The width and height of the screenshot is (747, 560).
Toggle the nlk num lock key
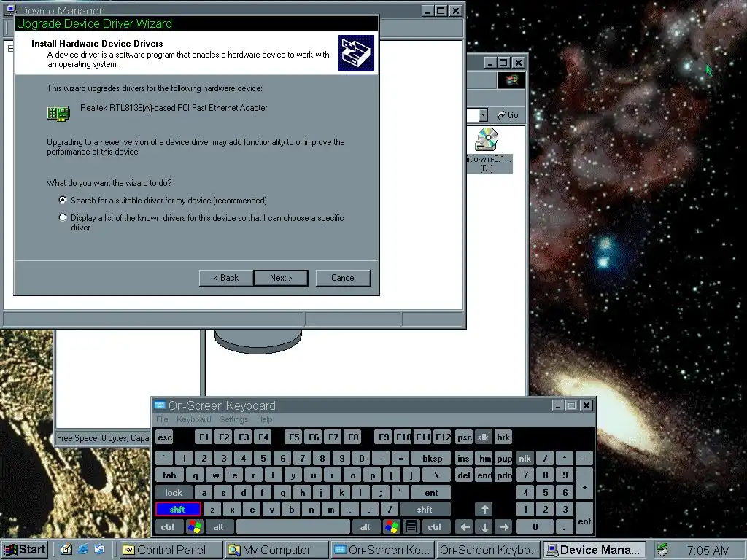pyautogui.click(x=525, y=458)
